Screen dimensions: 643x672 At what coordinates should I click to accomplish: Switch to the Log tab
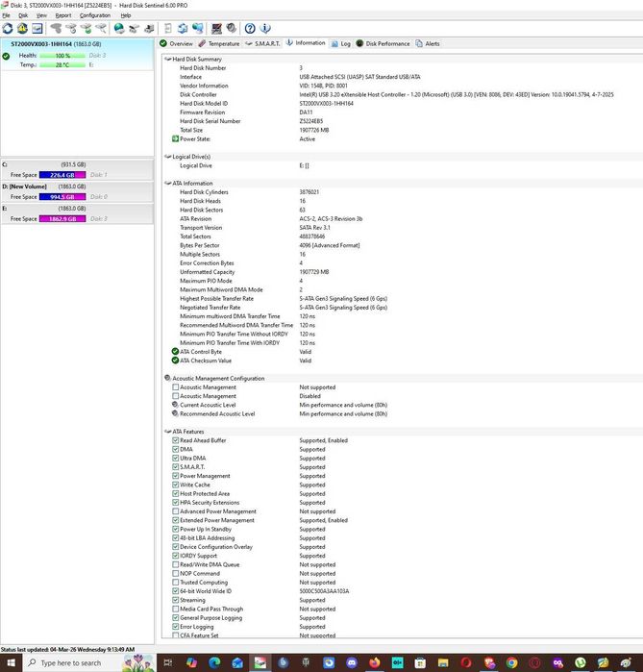point(341,43)
